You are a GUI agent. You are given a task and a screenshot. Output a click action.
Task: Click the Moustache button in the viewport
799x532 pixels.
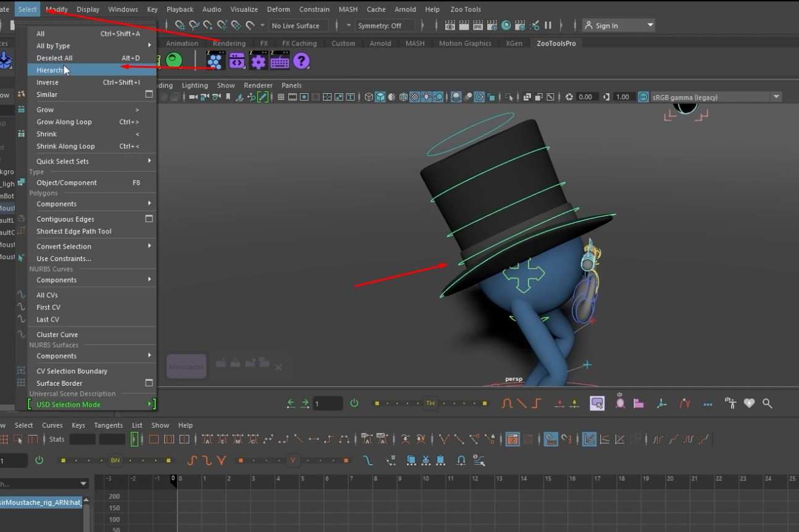(x=186, y=367)
